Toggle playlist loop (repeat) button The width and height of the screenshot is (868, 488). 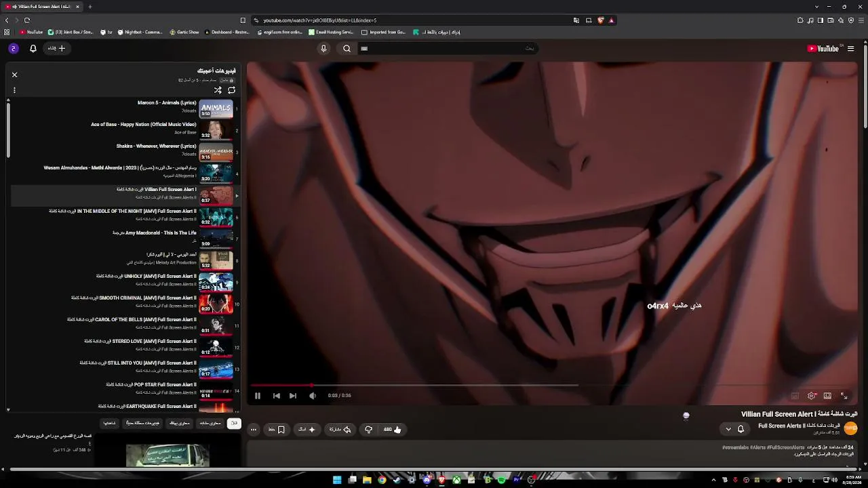point(231,90)
